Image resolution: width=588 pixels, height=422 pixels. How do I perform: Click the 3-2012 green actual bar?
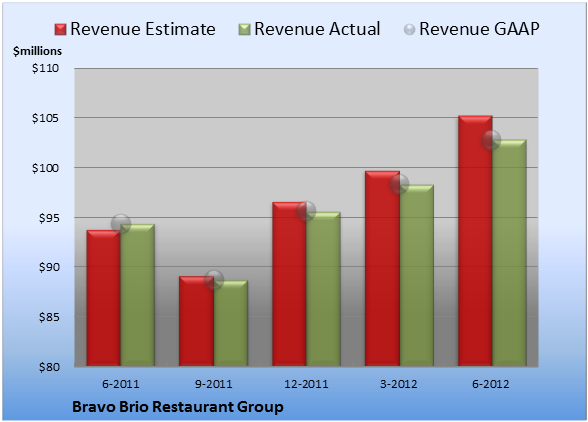click(417, 275)
